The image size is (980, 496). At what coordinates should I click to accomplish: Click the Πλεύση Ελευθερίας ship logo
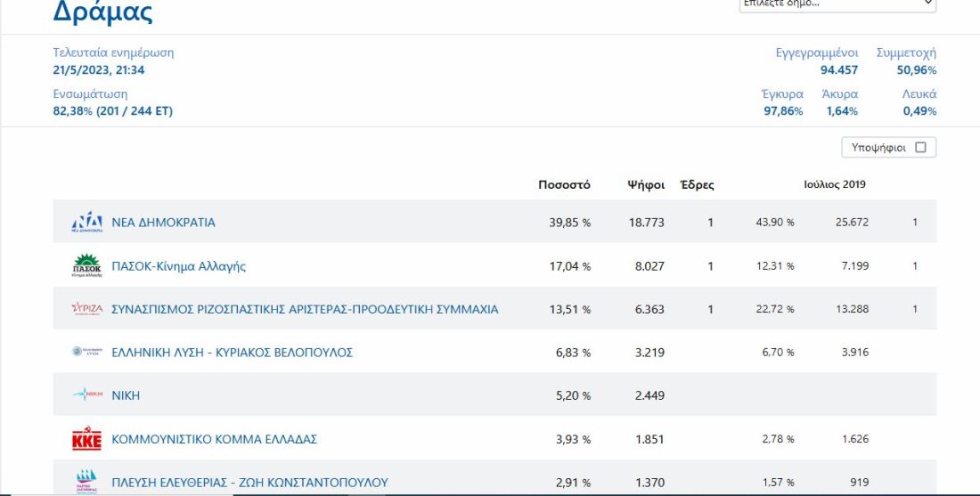pos(87,482)
